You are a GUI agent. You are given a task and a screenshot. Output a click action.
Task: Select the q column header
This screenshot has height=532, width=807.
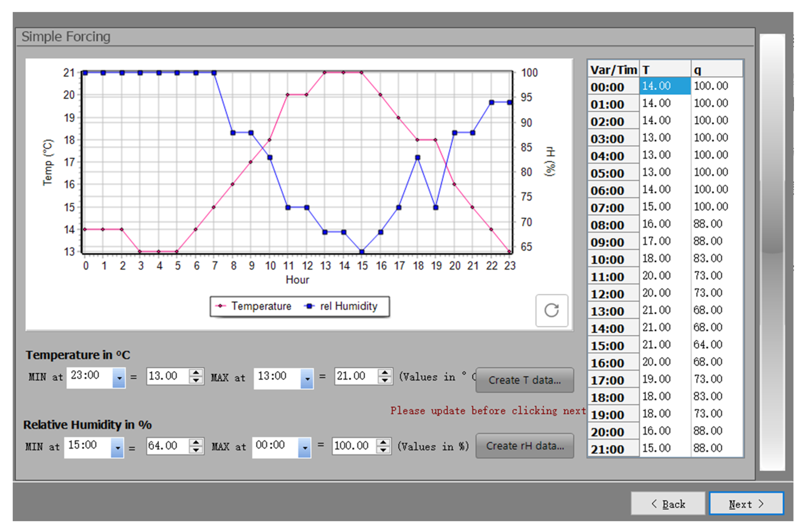click(716, 69)
